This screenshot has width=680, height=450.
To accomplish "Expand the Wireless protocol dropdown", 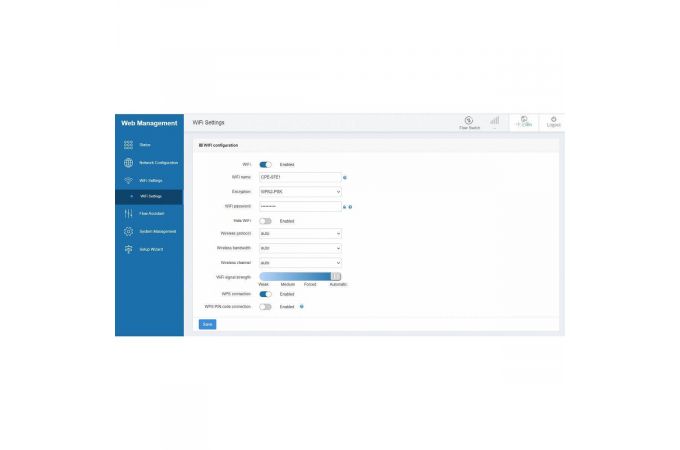I will (300, 233).
